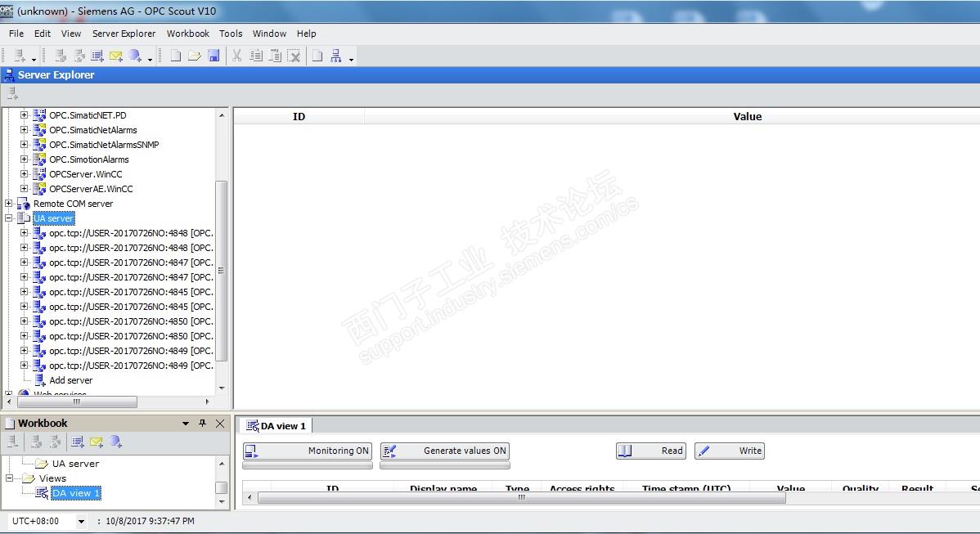Viewport: 980px width, 534px height.
Task: Close the Workbook panel with the X
Action: [x=220, y=423]
